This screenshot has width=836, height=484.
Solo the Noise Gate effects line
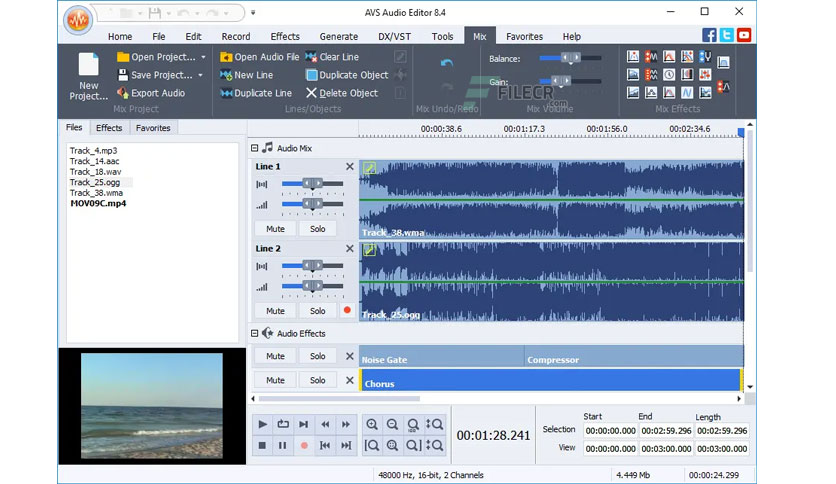pyautogui.click(x=317, y=356)
